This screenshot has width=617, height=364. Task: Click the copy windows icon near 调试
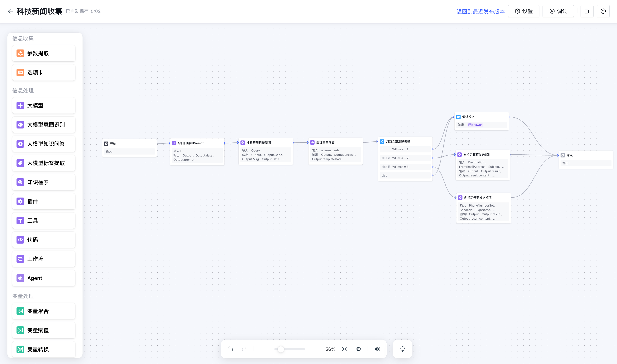tap(587, 11)
